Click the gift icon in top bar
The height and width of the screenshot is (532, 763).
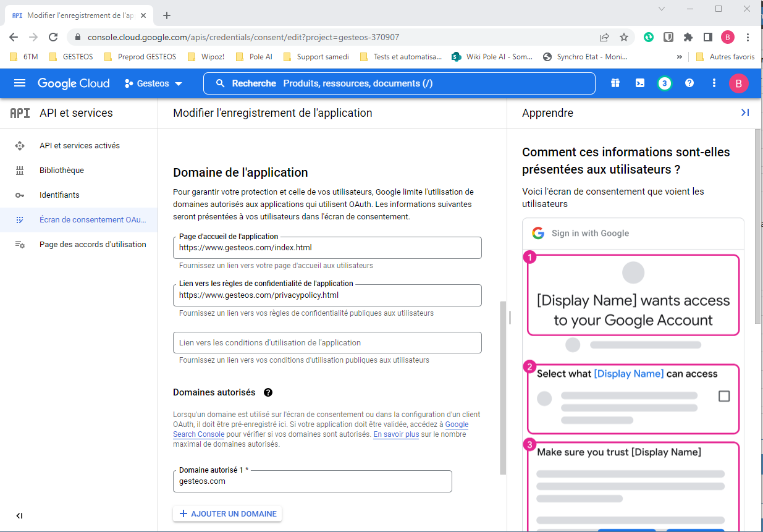[x=615, y=83]
